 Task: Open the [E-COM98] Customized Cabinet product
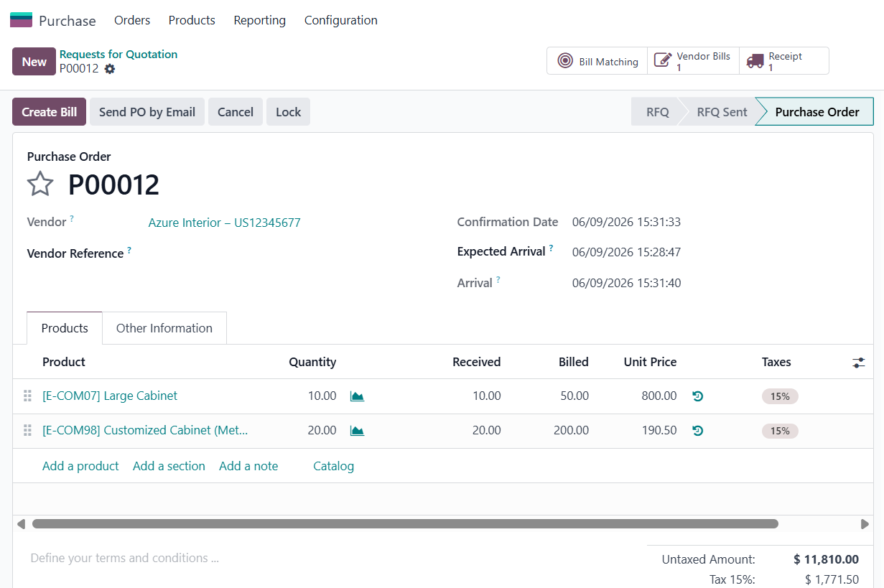tap(146, 431)
